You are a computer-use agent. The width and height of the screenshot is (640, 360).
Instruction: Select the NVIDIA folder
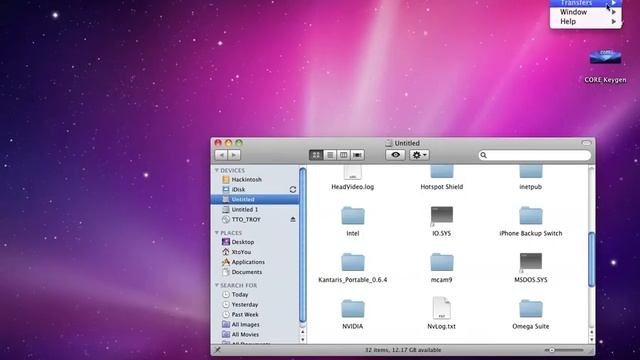(x=353, y=314)
